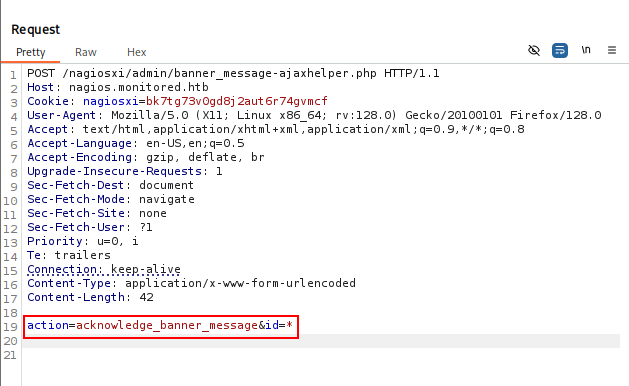
Task: Click the Sec-Fetch-Site header line
Action: tap(97, 213)
